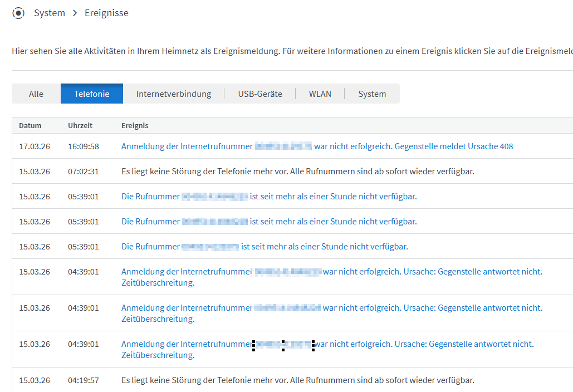Open the Internetverbindung tab

tap(174, 94)
